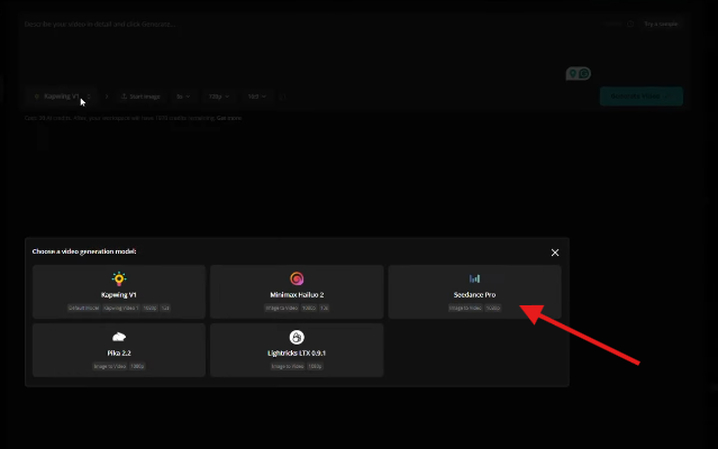
Task: Click the Minimax Hailuo 2 swirl icon
Action: tap(297, 279)
